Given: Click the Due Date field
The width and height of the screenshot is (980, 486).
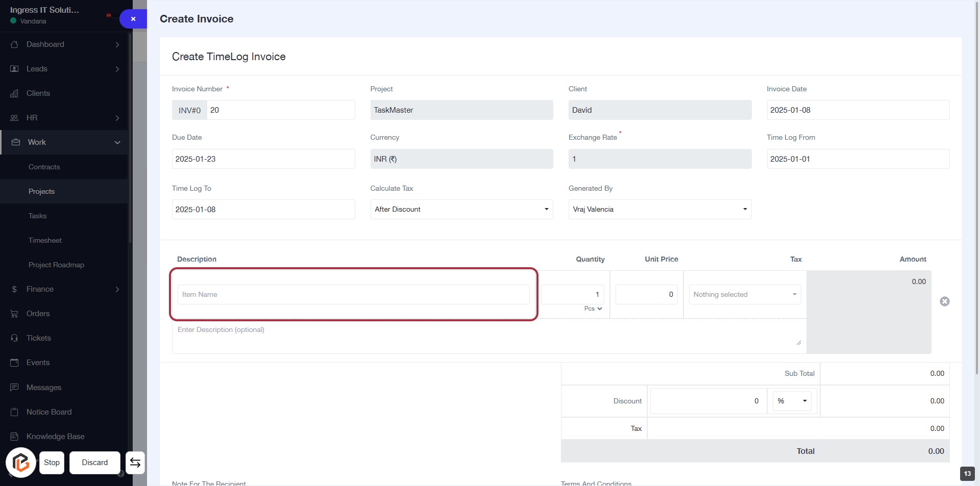Looking at the screenshot, I should (263, 159).
